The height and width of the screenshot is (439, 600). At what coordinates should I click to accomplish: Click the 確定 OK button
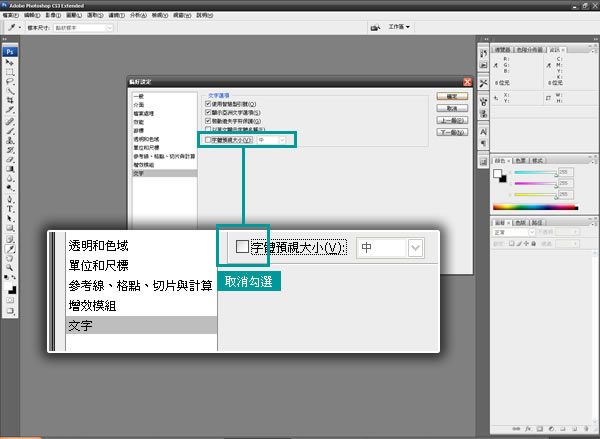tap(452, 96)
